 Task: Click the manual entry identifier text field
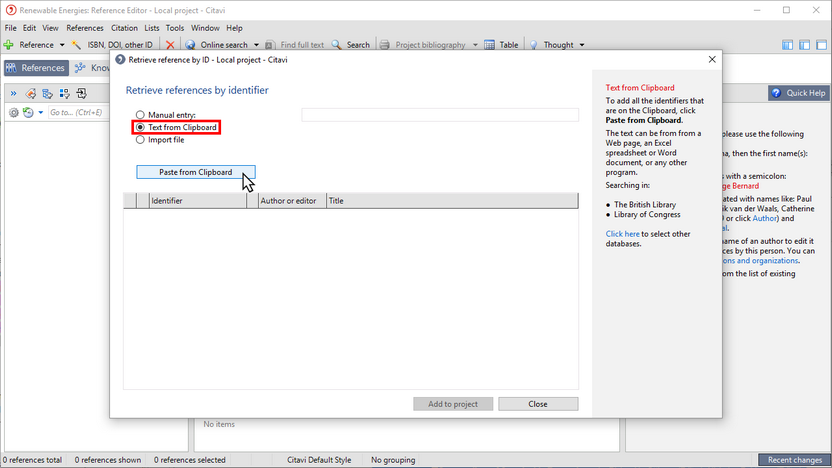tap(440, 115)
